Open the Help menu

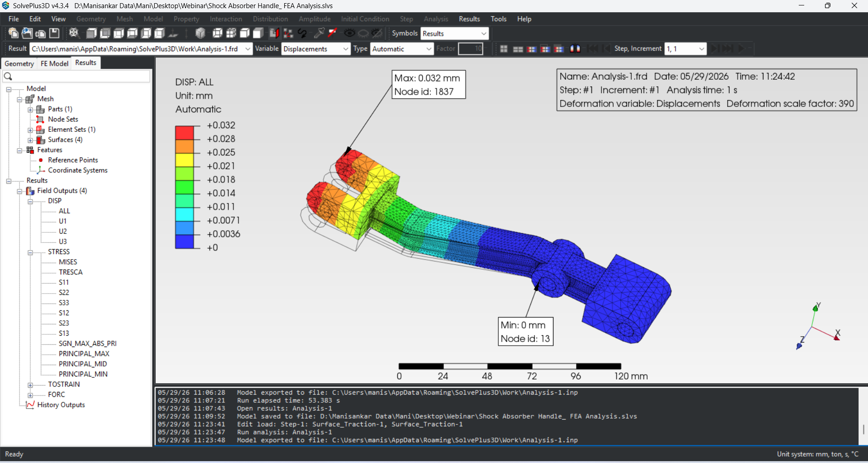tap(524, 19)
